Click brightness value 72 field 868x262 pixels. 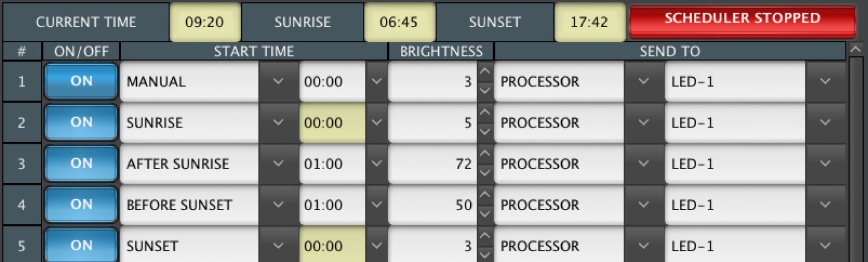[x=432, y=164]
